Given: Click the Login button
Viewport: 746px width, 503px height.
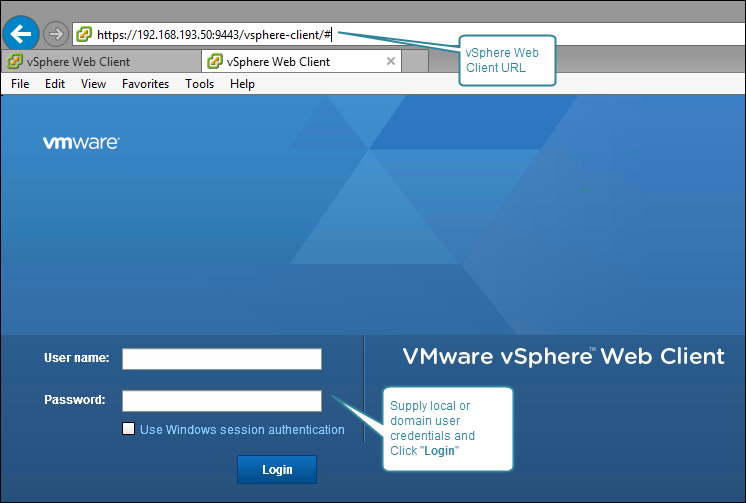Looking at the screenshot, I should click(277, 470).
